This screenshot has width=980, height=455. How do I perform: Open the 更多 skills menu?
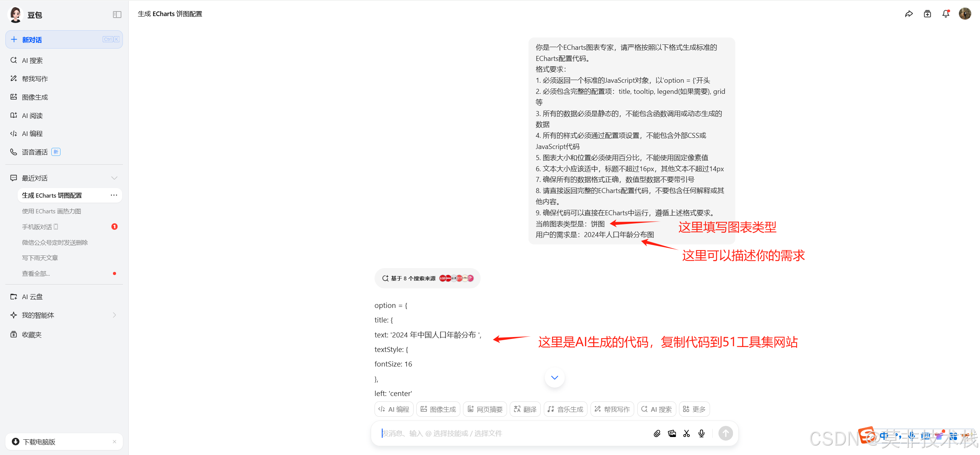(x=694, y=409)
